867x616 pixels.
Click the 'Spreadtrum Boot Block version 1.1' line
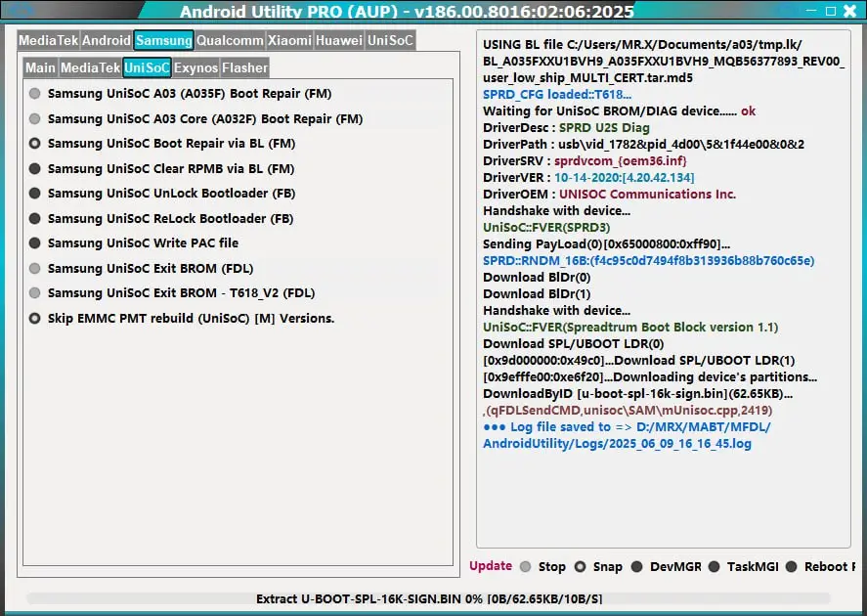[x=630, y=327]
